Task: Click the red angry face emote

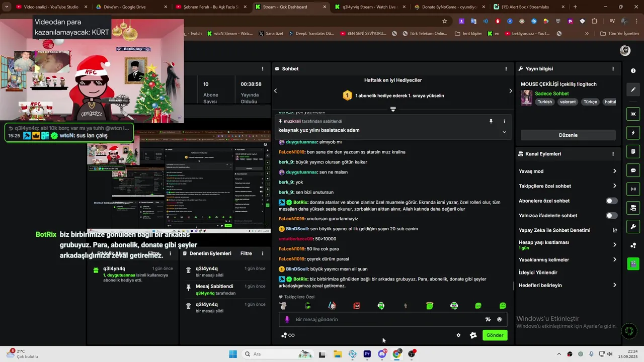Action: pyautogui.click(x=357, y=306)
